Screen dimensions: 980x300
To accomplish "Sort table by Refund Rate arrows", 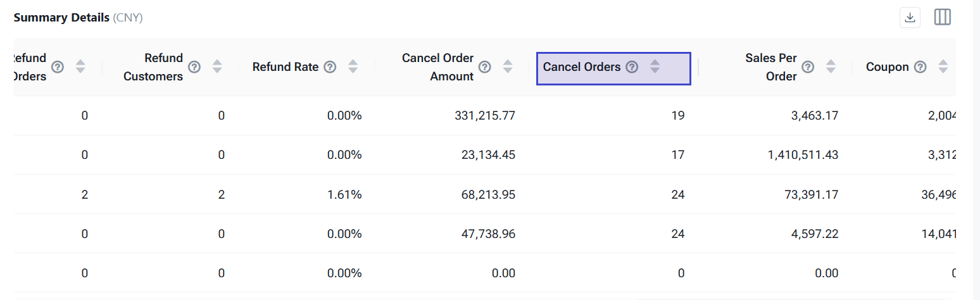I will click(x=353, y=67).
